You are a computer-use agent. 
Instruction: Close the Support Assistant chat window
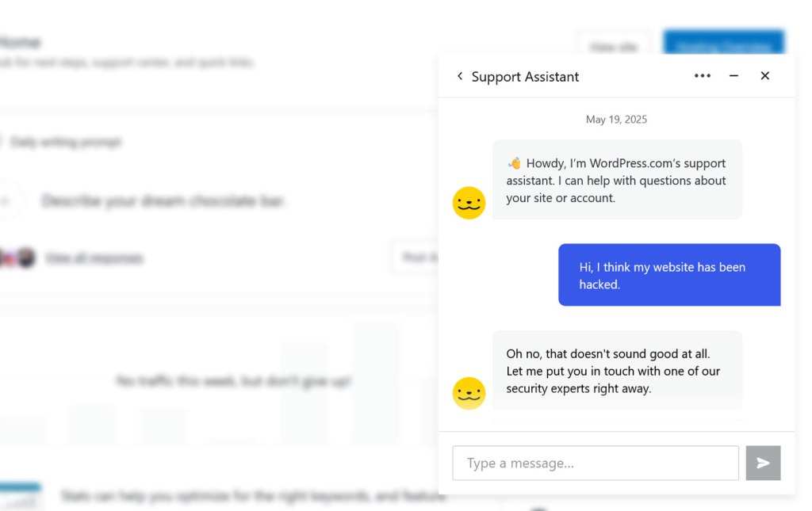tap(765, 75)
